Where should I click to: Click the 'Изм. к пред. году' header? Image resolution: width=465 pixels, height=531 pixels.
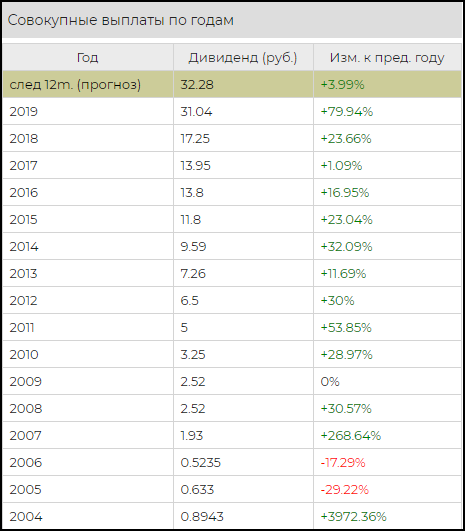[x=387, y=58]
